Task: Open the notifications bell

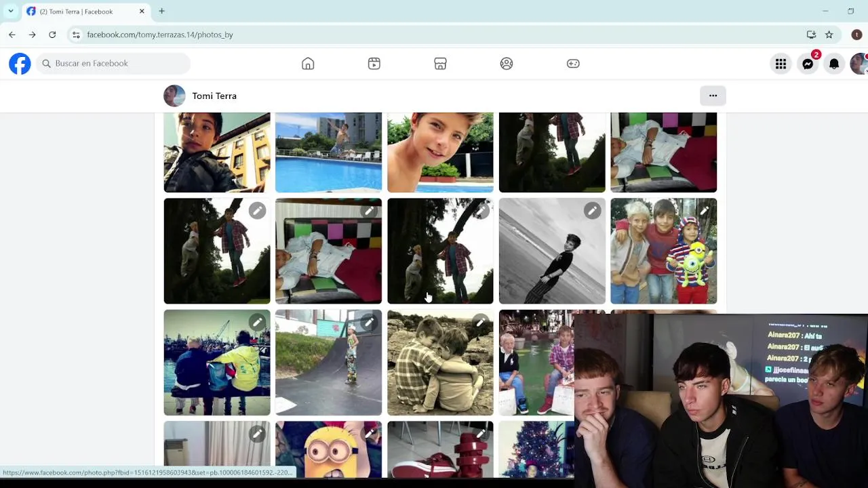Action: click(x=834, y=64)
